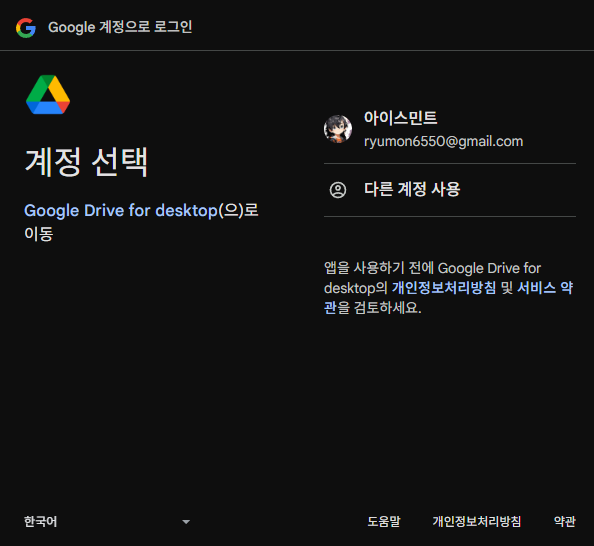The width and height of the screenshot is (594, 546).
Task: Open 개인정보처리방침 link in the notice paragraph
Action: [444, 288]
